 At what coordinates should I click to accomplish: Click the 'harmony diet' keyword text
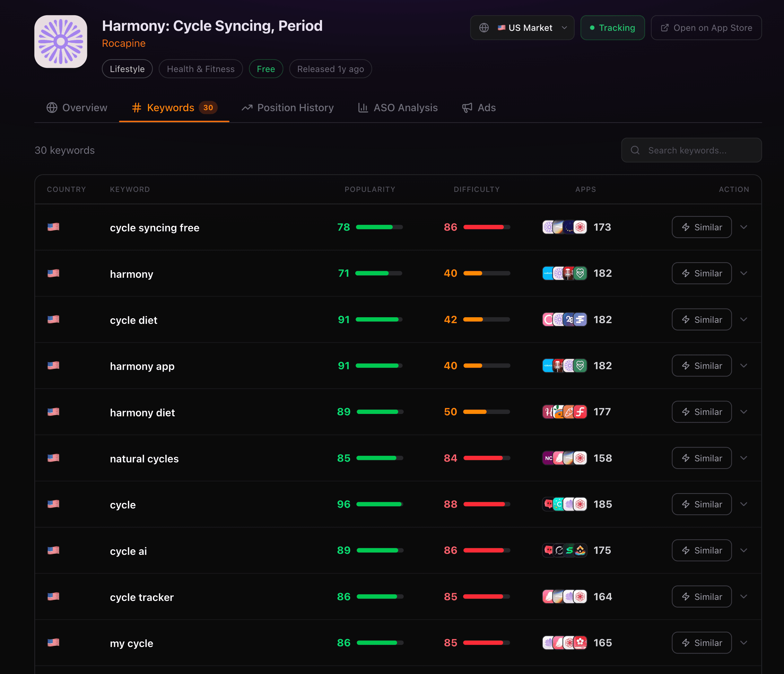click(142, 413)
